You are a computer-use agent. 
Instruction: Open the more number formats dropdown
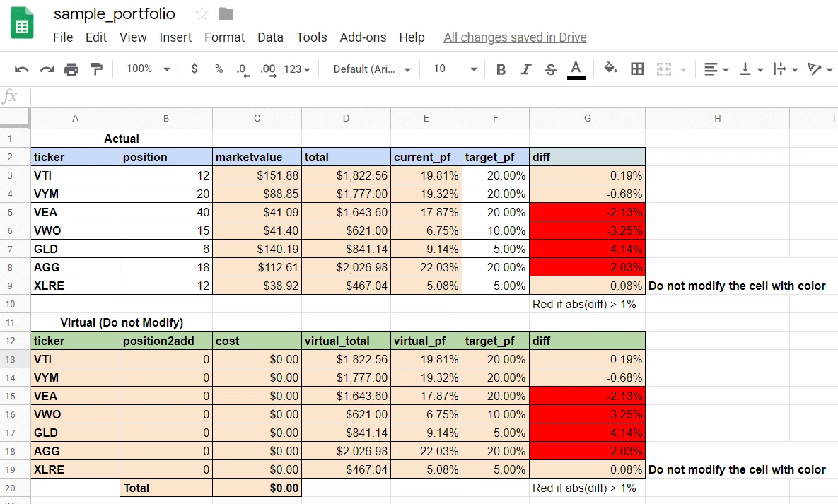click(297, 69)
